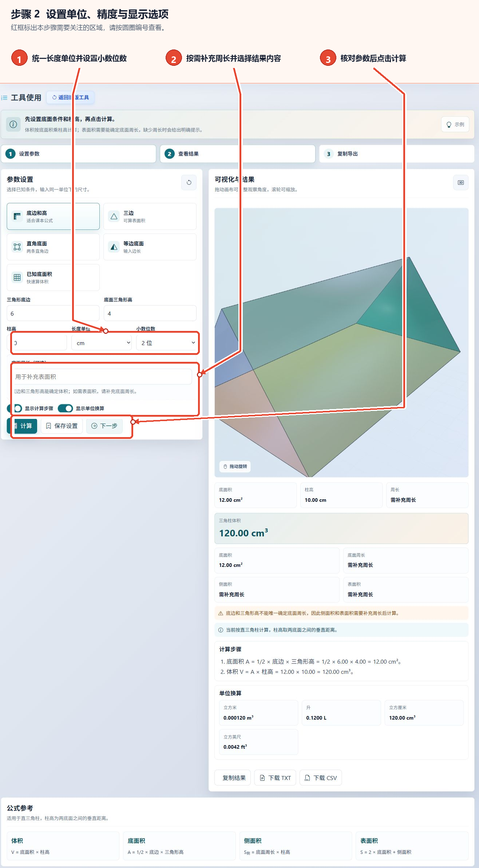This screenshot has height=868, width=479.
Task: Click the grid icon on the 已知底面积 card
Action: click(x=17, y=277)
